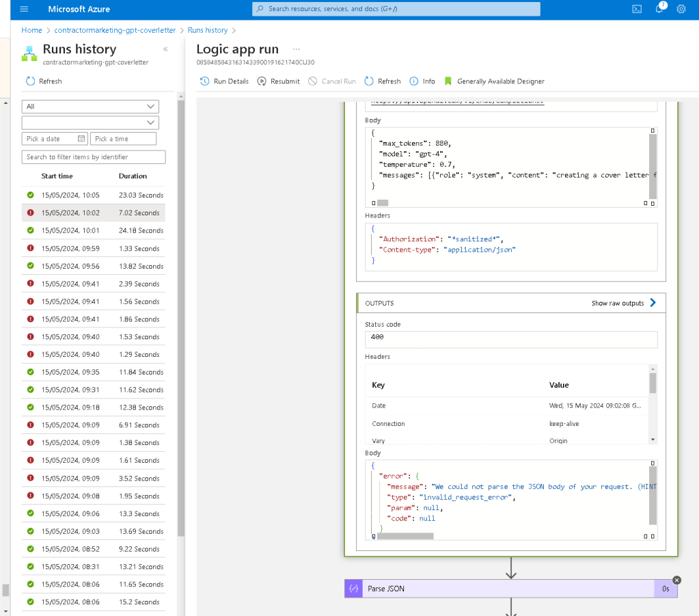This screenshot has width=699, height=616.
Task: Click the Microsoft Azure title
Action: 79,9
